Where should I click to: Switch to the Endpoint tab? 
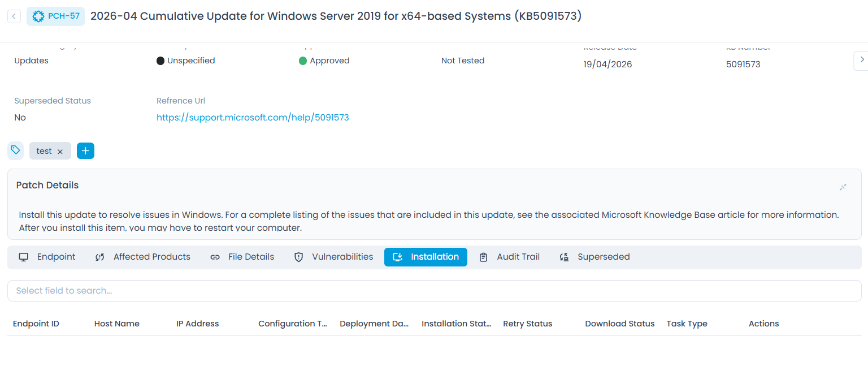click(47, 257)
